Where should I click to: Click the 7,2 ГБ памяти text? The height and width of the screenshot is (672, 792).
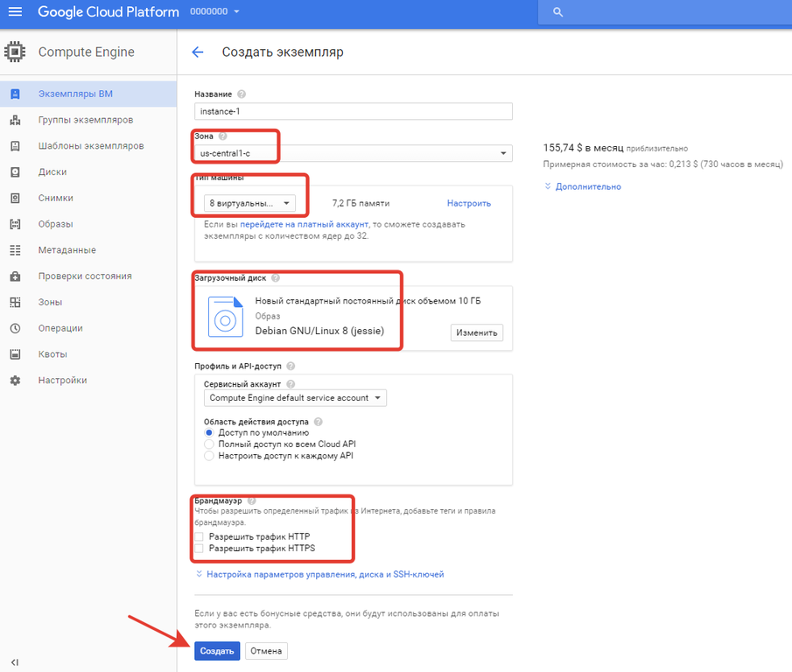point(361,203)
